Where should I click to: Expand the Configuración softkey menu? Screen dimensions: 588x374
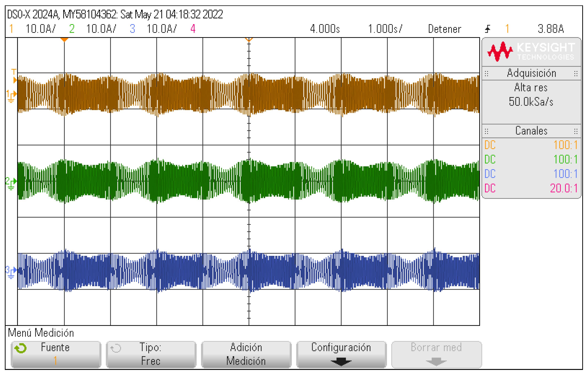click(x=341, y=354)
